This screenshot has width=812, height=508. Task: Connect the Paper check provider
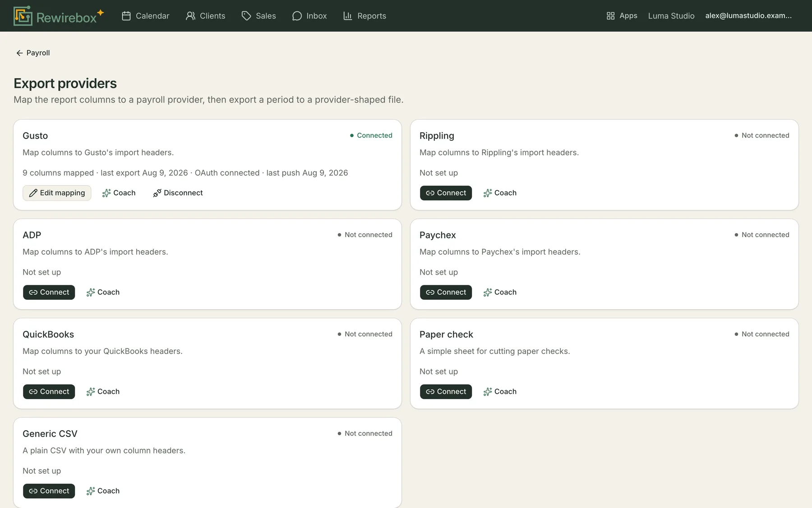tap(446, 391)
